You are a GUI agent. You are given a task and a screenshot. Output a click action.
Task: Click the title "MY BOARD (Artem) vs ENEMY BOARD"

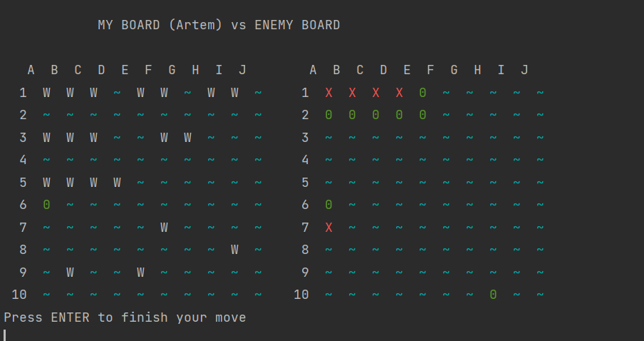tap(219, 25)
